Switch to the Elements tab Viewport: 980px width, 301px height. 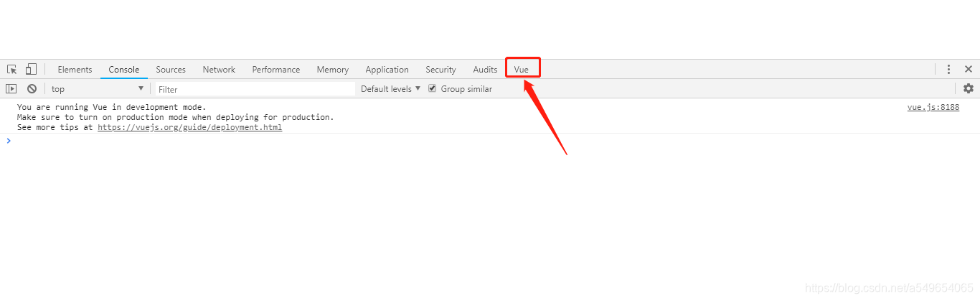75,70
